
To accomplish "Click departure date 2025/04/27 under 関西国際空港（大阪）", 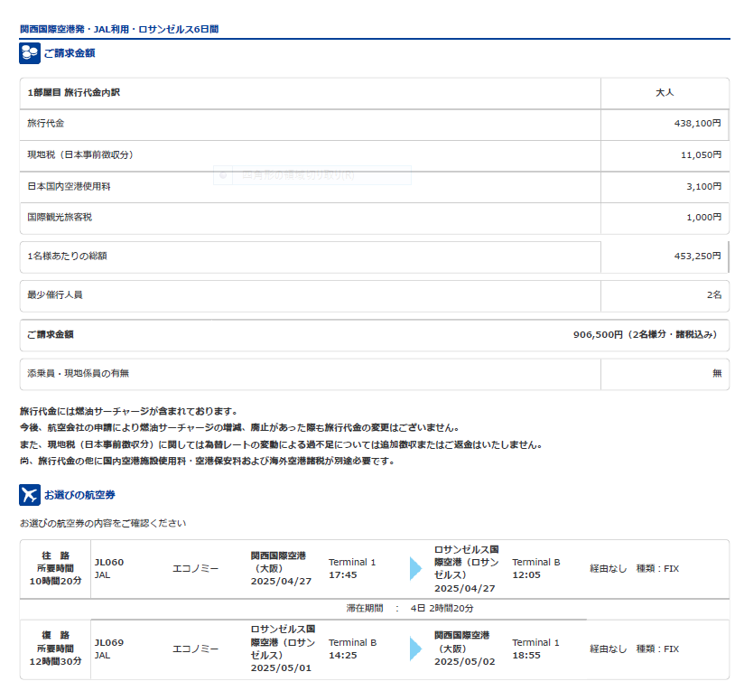I will click(x=281, y=582).
